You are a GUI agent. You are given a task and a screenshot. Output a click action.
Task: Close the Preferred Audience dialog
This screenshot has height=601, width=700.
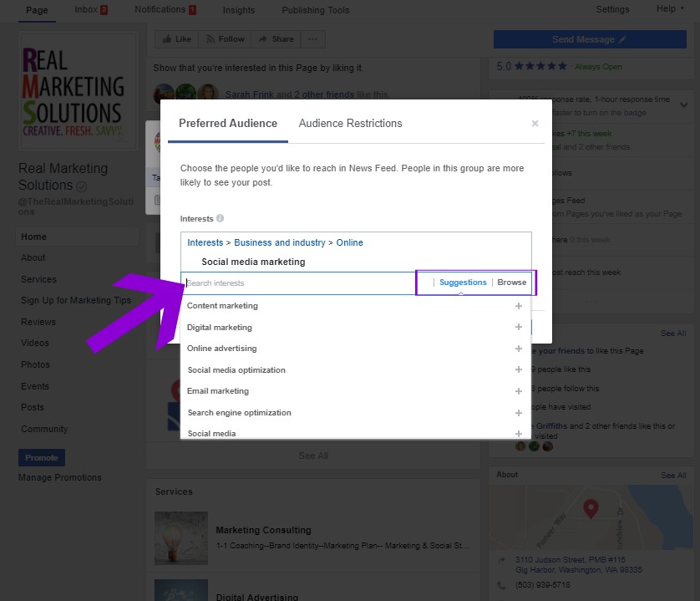(535, 124)
